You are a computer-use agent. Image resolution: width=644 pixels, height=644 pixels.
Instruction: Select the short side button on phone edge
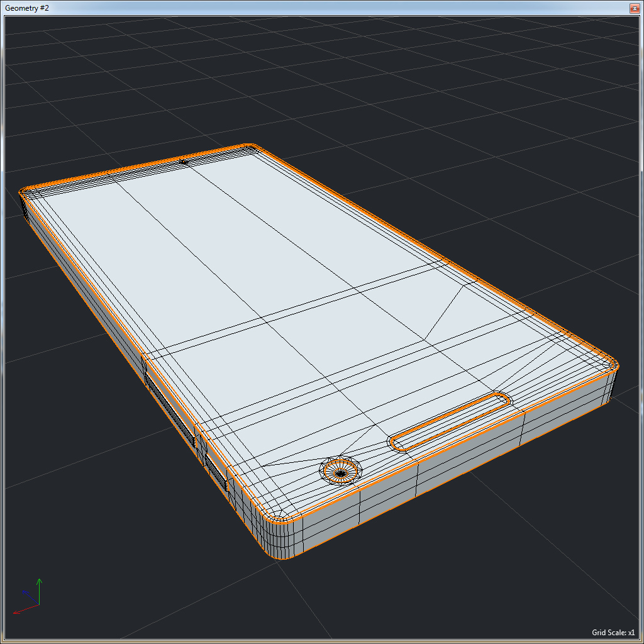click(x=216, y=472)
